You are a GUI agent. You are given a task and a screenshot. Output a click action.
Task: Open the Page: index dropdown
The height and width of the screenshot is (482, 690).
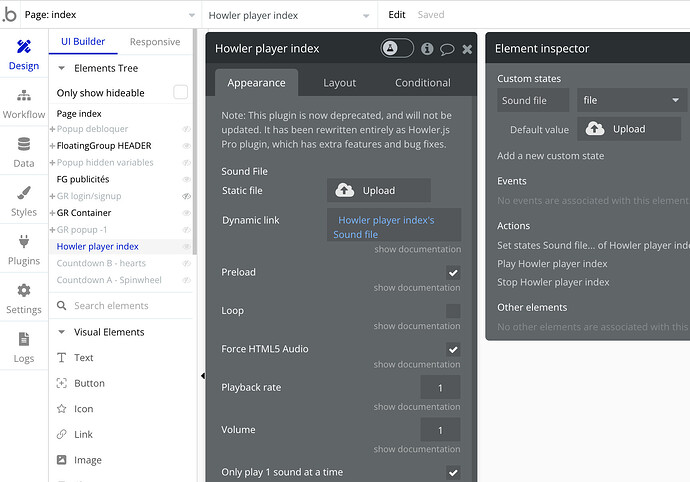tap(100, 15)
